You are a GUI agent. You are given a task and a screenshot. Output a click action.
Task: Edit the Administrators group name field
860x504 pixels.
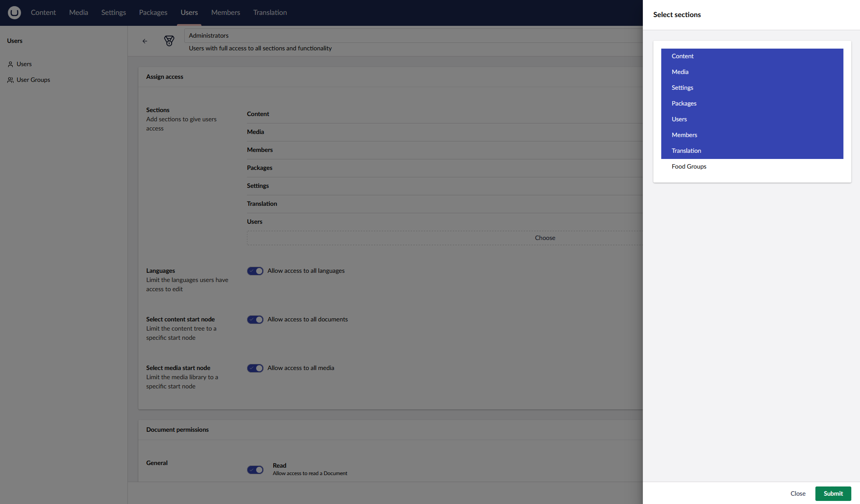[x=414, y=35]
